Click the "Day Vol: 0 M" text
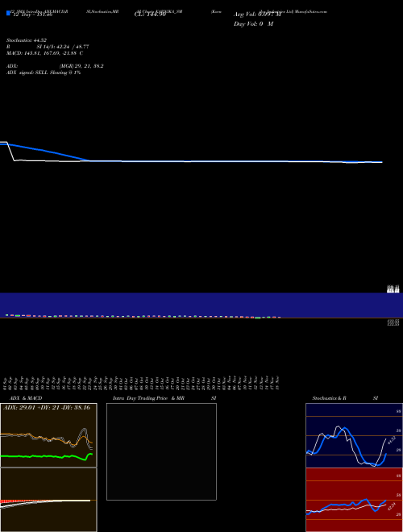403x532 pixels. click(x=253, y=23)
